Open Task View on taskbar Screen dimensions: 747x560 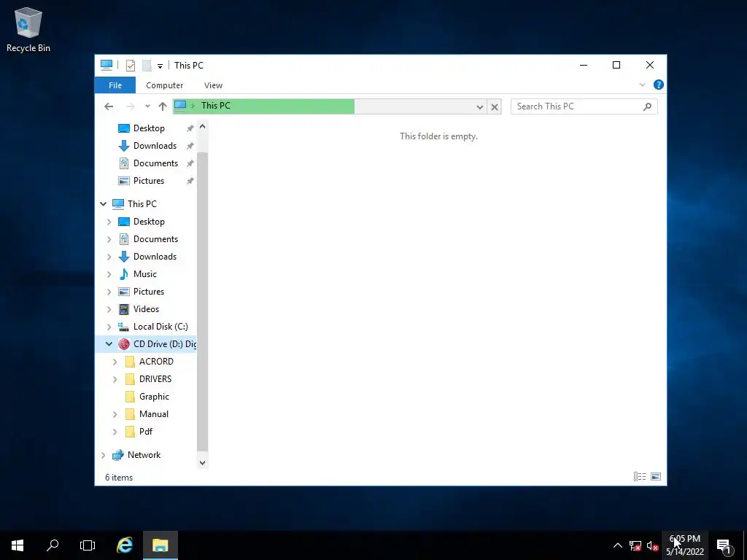pyautogui.click(x=88, y=545)
